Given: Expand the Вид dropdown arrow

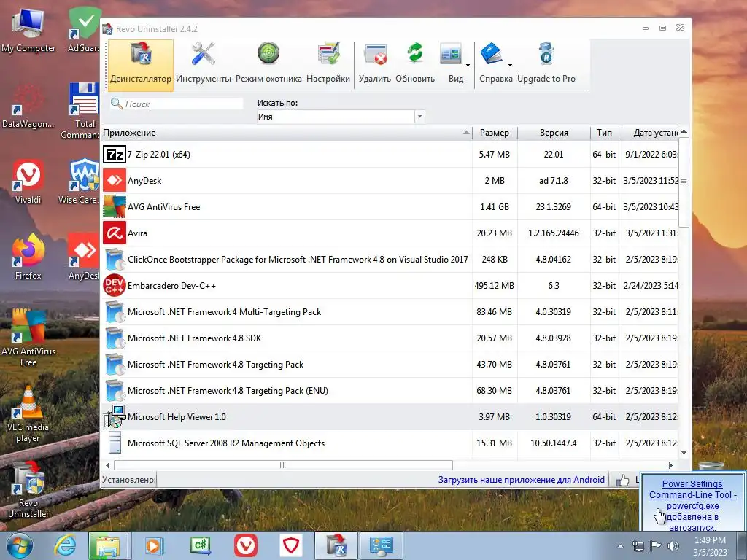Looking at the screenshot, I should [x=468, y=65].
